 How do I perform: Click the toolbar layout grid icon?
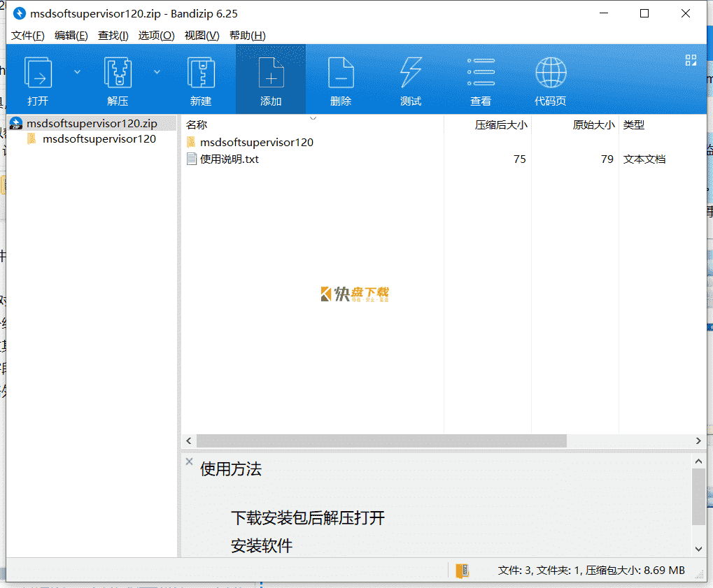pyautogui.click(x=691, y=60)
